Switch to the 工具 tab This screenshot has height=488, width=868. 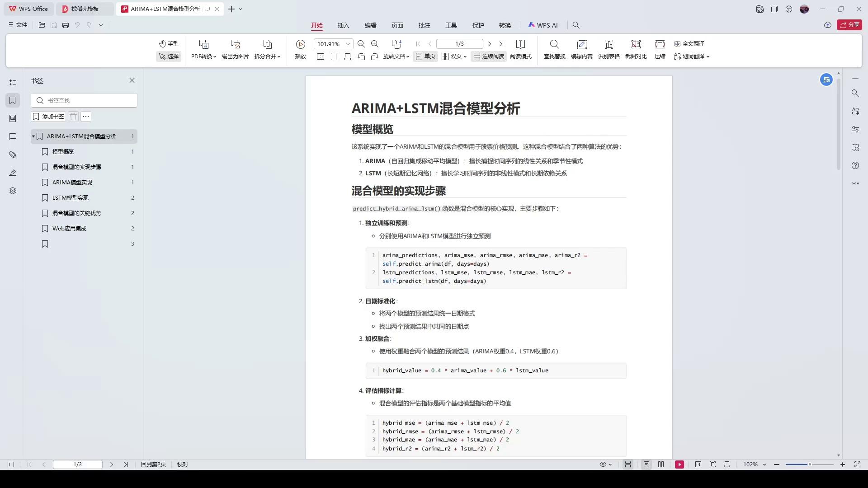coord(451,25)
